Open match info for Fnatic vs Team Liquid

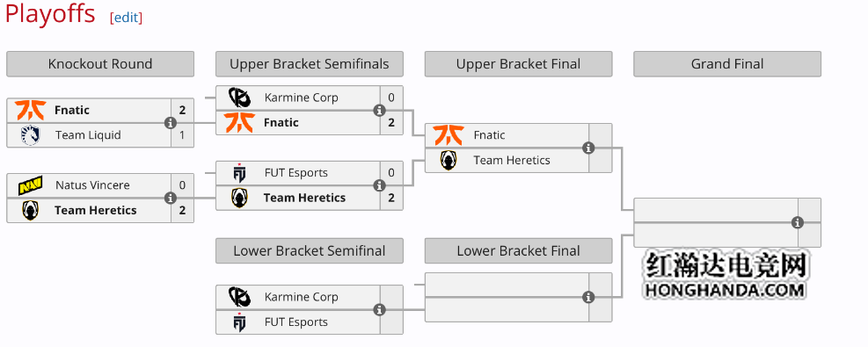tap(171, 123)
